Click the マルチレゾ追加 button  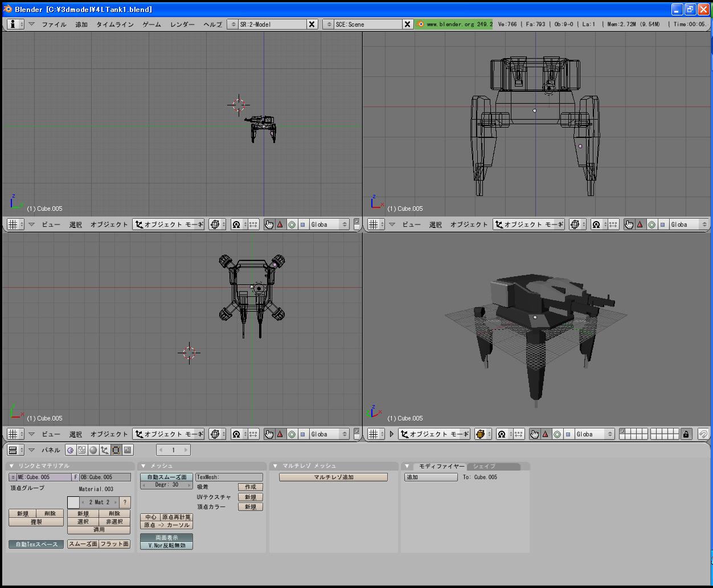click(333, 477)
